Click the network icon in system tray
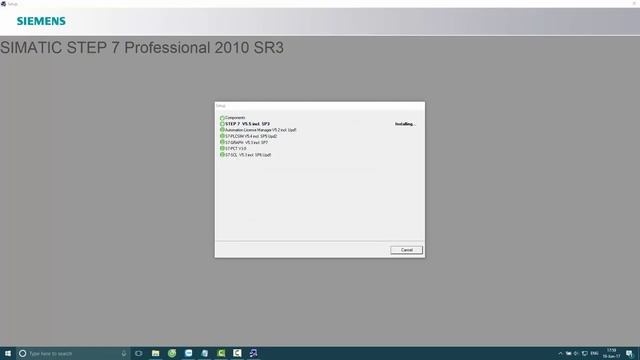Screen dimensions: 640x360 pyautogui.click(x=584, y=353)
